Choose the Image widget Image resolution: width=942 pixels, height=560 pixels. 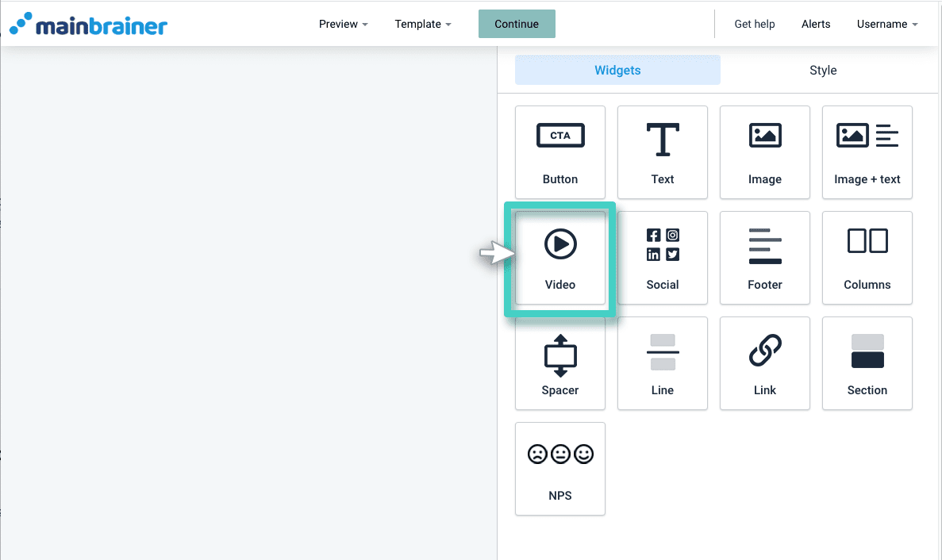[764, 152]
